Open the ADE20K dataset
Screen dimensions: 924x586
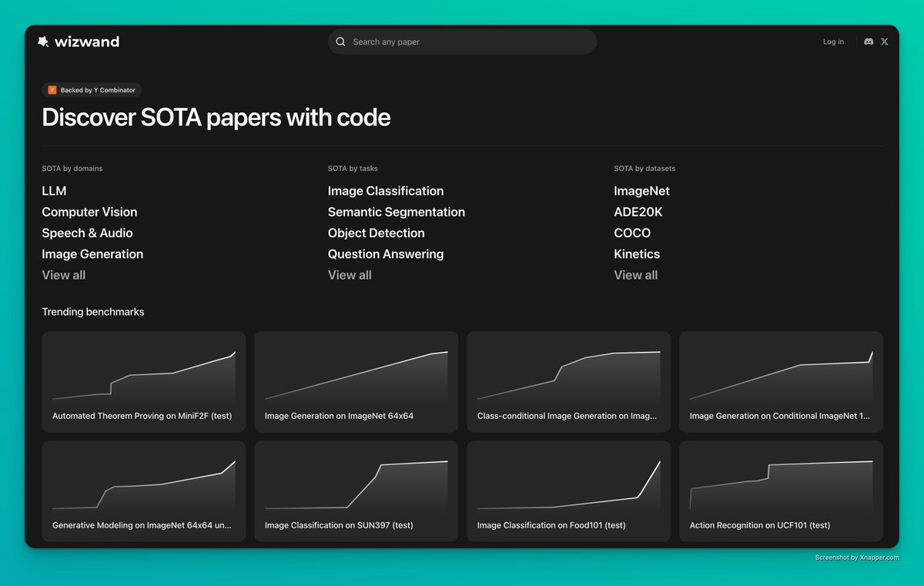pyautogui.click(x=638, y=212)
